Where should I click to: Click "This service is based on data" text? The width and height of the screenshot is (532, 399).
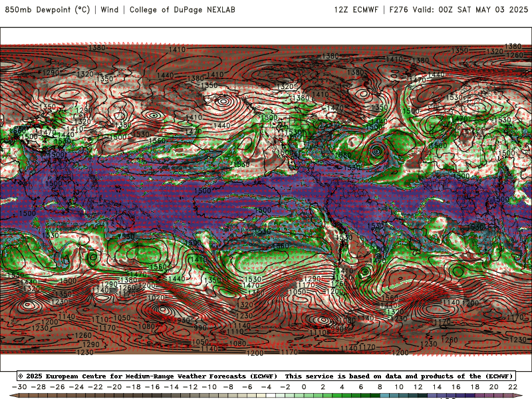click(x=344, y=376)
